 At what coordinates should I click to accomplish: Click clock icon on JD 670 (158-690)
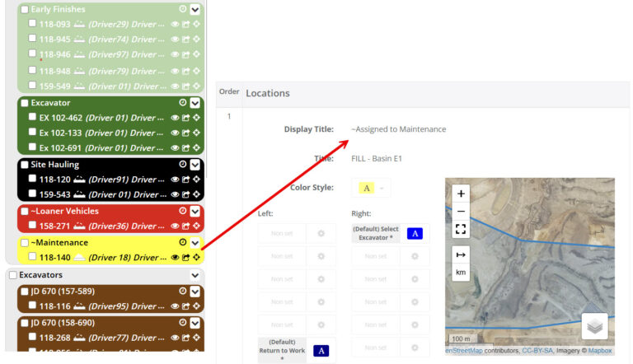(x=183, y=323)
